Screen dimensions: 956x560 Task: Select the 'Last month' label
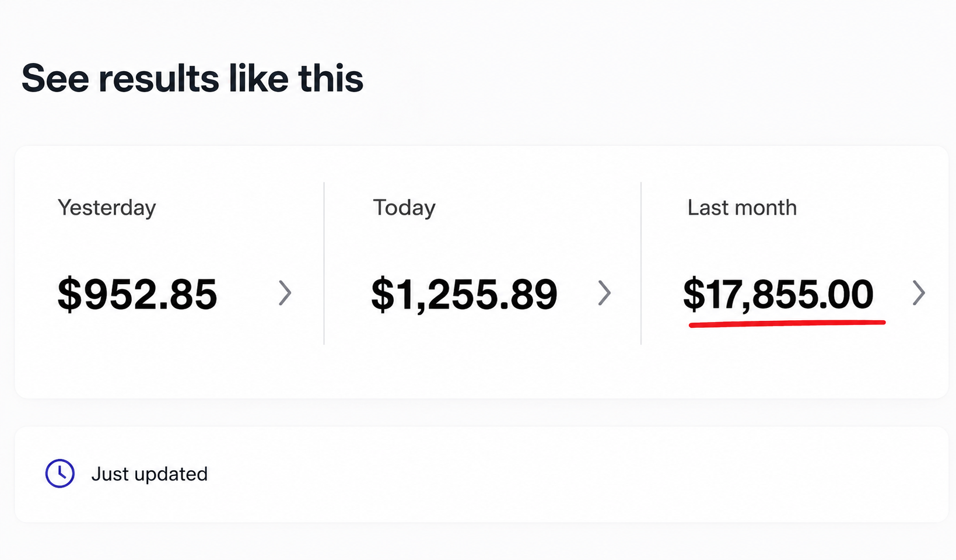(x=742, y=208)
